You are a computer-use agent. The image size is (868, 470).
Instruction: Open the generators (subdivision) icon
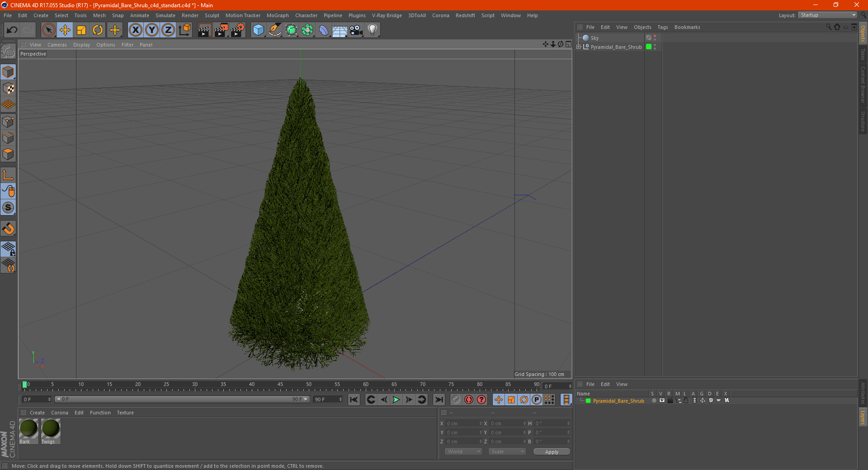[291, 30]
